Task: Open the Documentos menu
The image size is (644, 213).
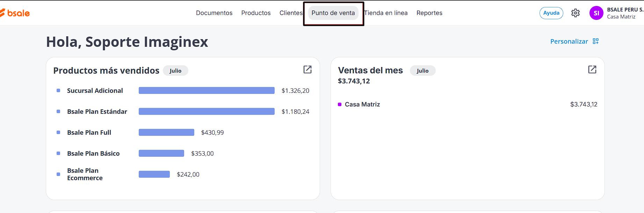Action: [214, 13]
